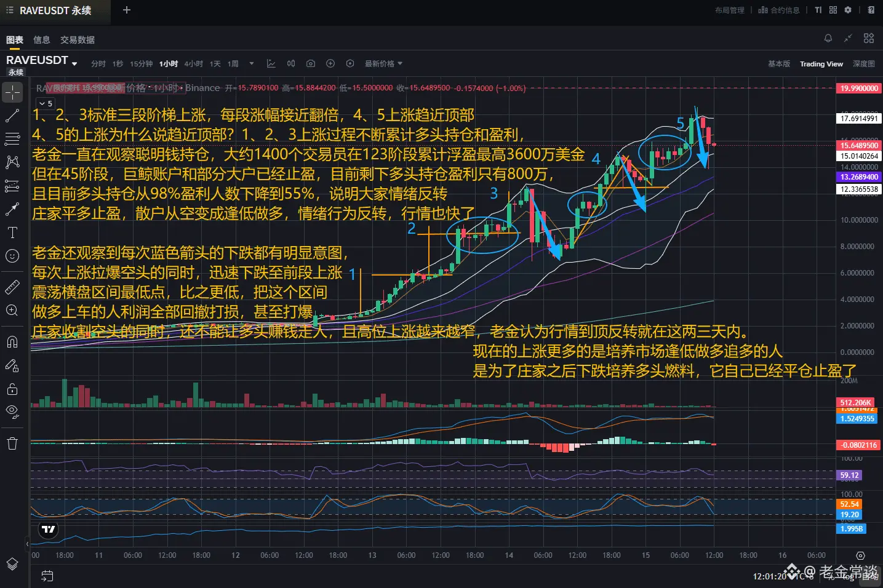Select the 15分钟 timeframe
Screen dimensions: 883x588
point(142,64)
